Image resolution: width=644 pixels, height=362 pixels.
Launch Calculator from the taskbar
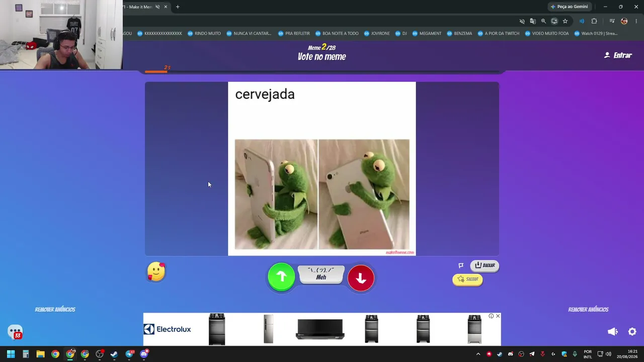(26, 354)
